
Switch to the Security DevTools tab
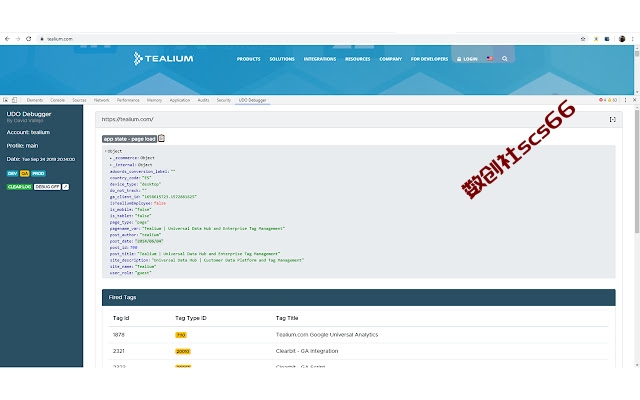(x=224, y=100)
